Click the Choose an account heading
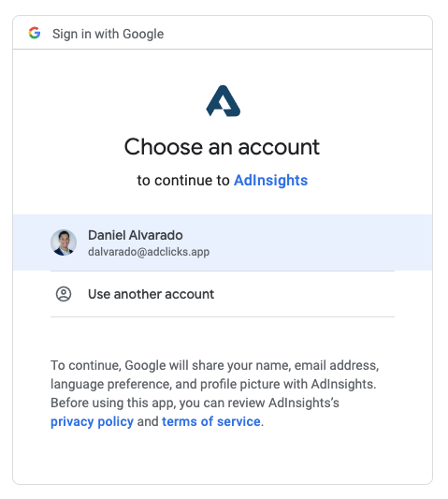This screenshot has height=499, width=448. coord(222,147)
